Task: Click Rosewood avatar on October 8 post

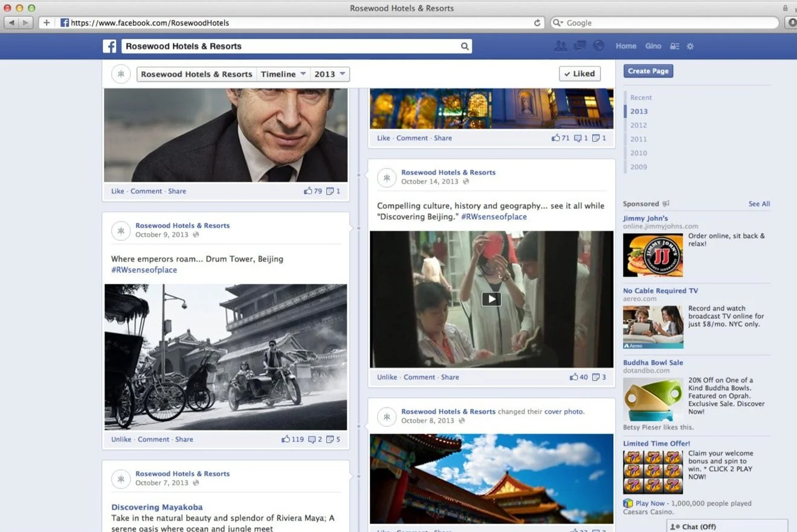Action: [387, 417]
